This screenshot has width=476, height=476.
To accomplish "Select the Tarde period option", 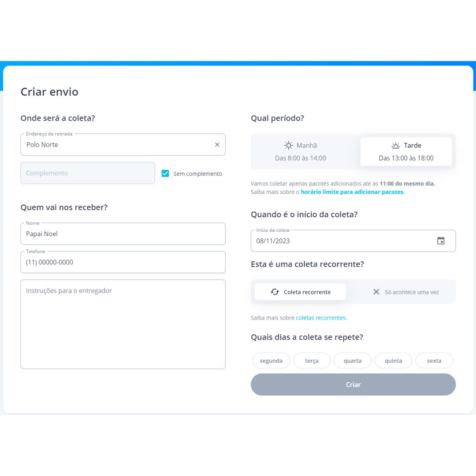I will click(406, 152).
